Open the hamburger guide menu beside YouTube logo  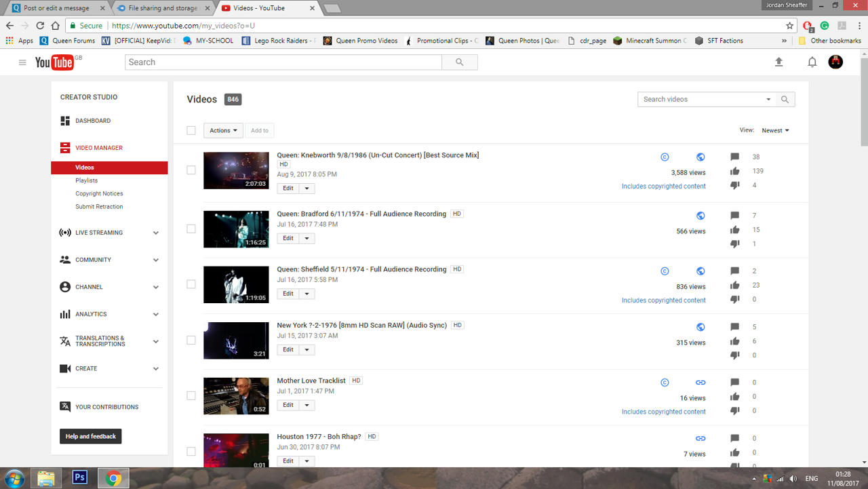(x=22, y=62)
